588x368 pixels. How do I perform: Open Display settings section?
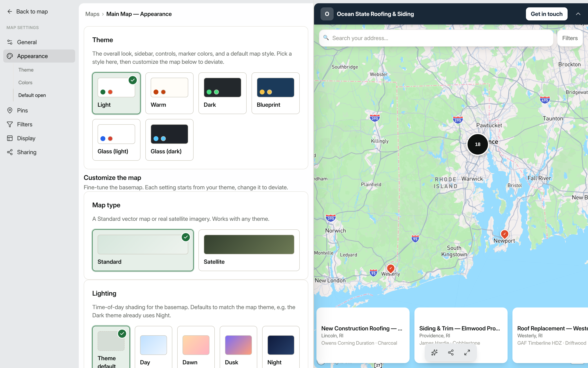click(39, 138)
